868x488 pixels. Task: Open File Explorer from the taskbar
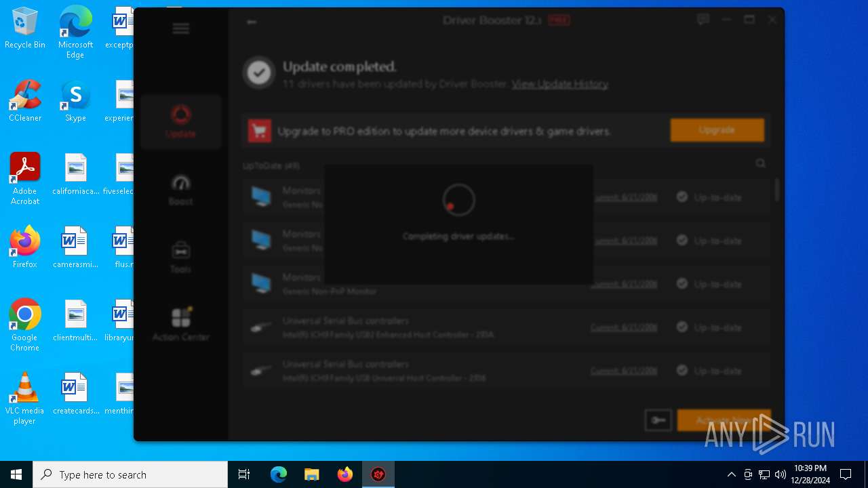coord(312,474)
